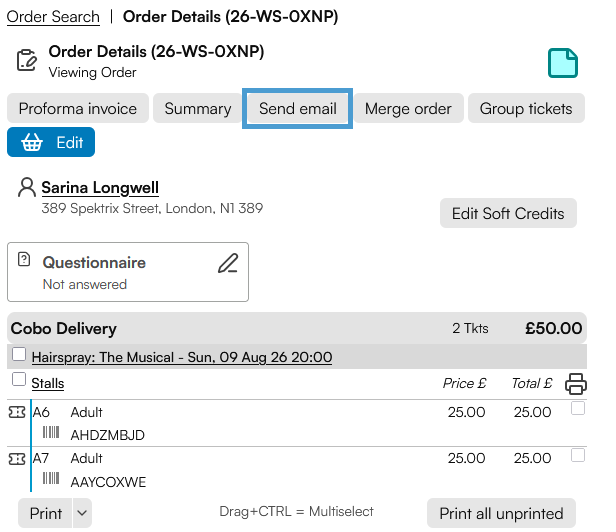The image size is (616, 532).
Task: Open the teal order notes document icon
Action: 563,63
